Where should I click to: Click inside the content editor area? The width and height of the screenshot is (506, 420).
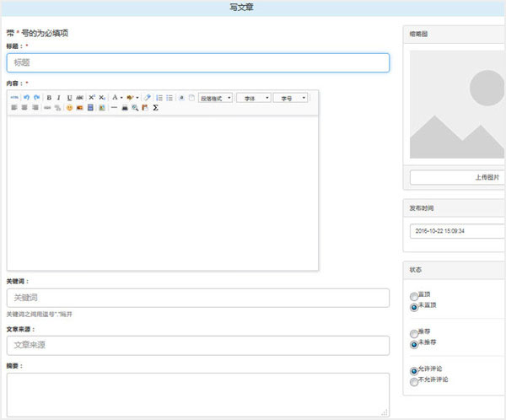[x=163, y=193]
